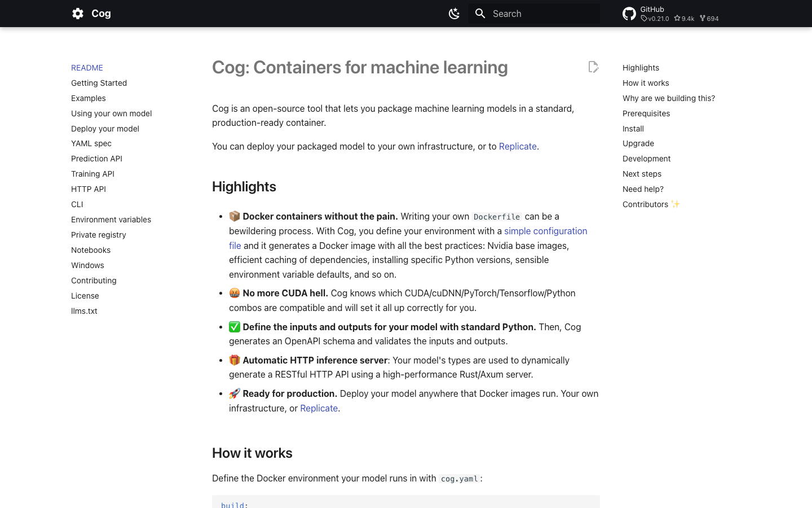Screen dimensions: 812x508
Task: Go to the Private registry page
Action: (x=99, y=235)
